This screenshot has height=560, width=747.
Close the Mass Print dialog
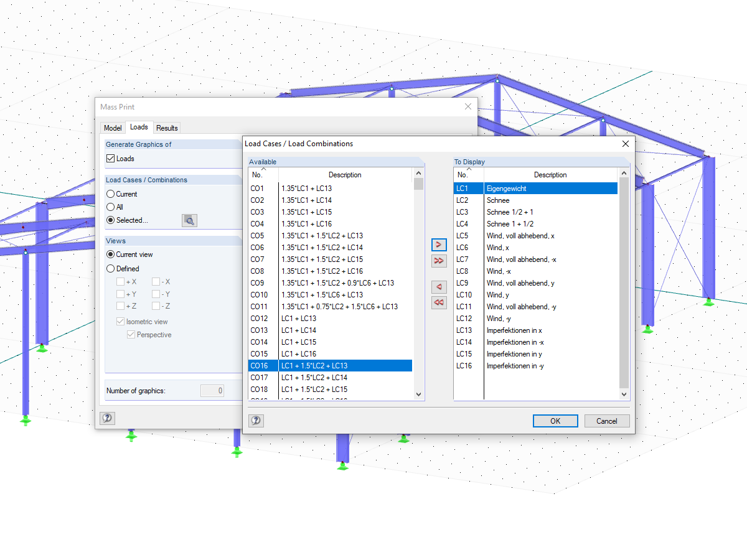coord(468,107)
